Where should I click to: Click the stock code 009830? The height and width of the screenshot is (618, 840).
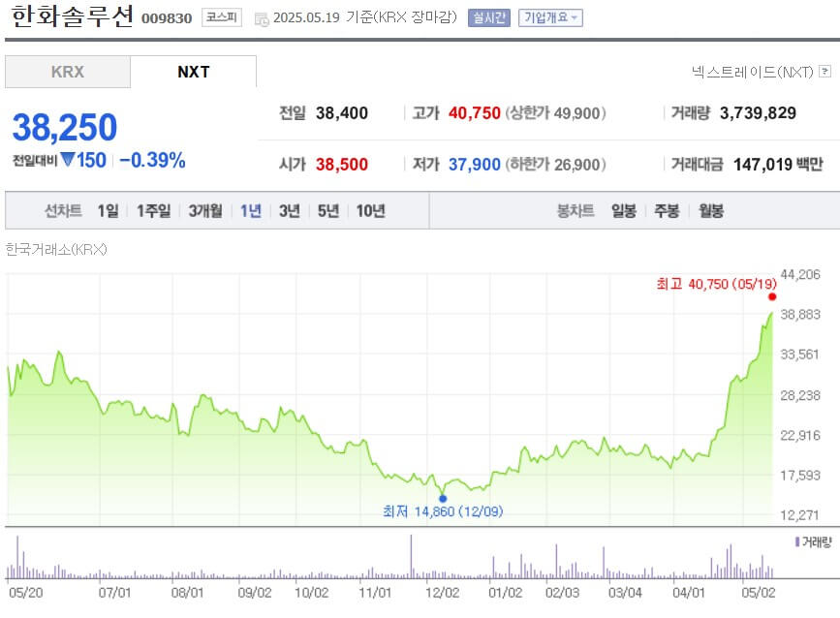pos(167,18)
